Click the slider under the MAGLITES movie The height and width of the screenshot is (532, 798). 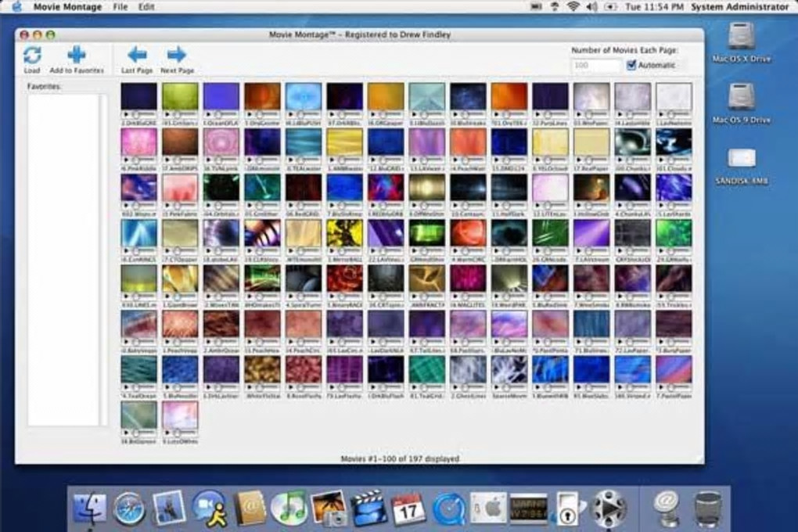click(473, 297)
